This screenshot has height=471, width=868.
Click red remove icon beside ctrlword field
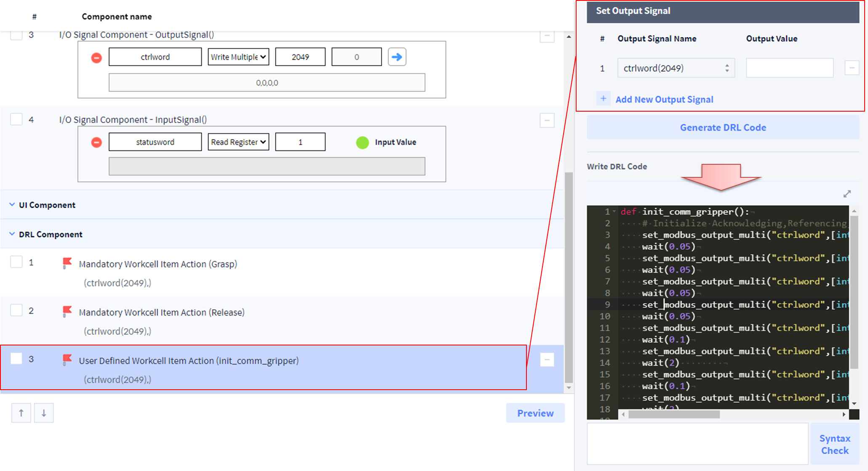click(x=96, y=58)
